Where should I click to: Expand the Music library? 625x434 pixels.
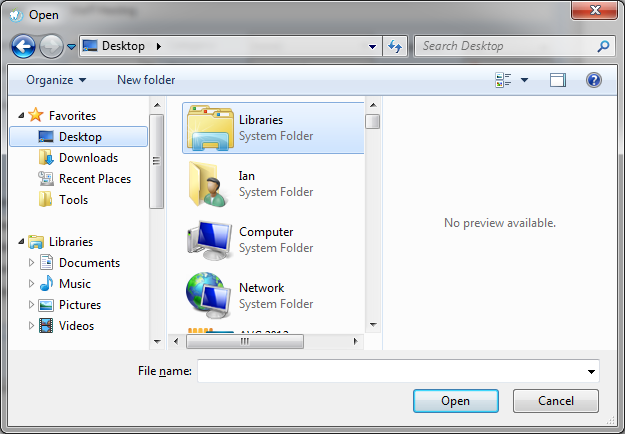tap(31, 284)
